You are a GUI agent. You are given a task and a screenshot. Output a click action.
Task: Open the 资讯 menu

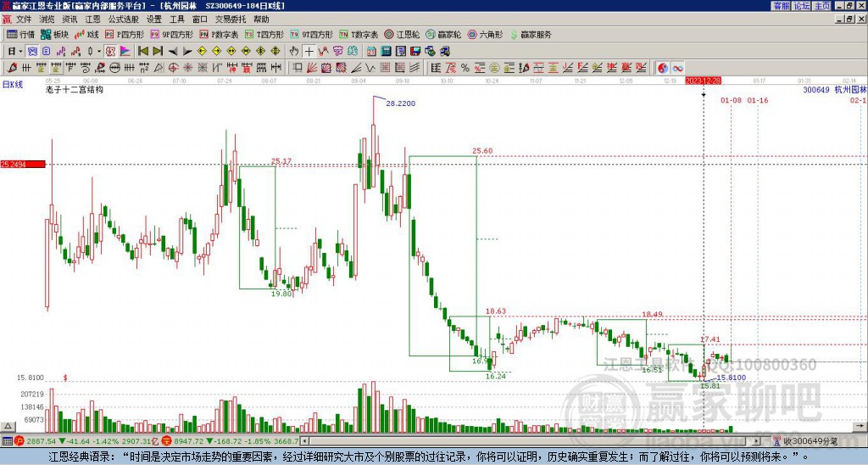click(70, 20)
